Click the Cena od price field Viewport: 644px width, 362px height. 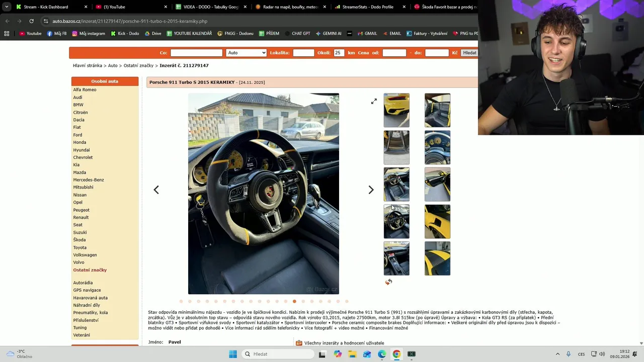point(394,53)
